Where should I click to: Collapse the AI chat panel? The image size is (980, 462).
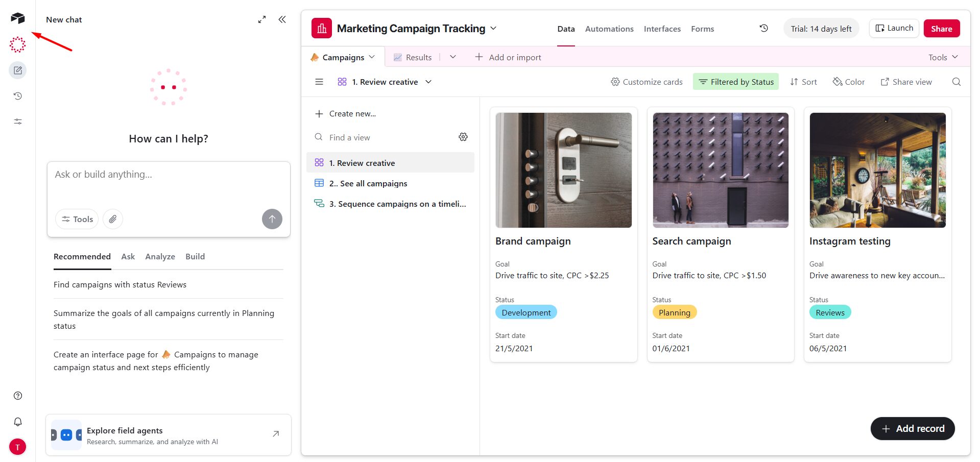[x=282, y=19]
